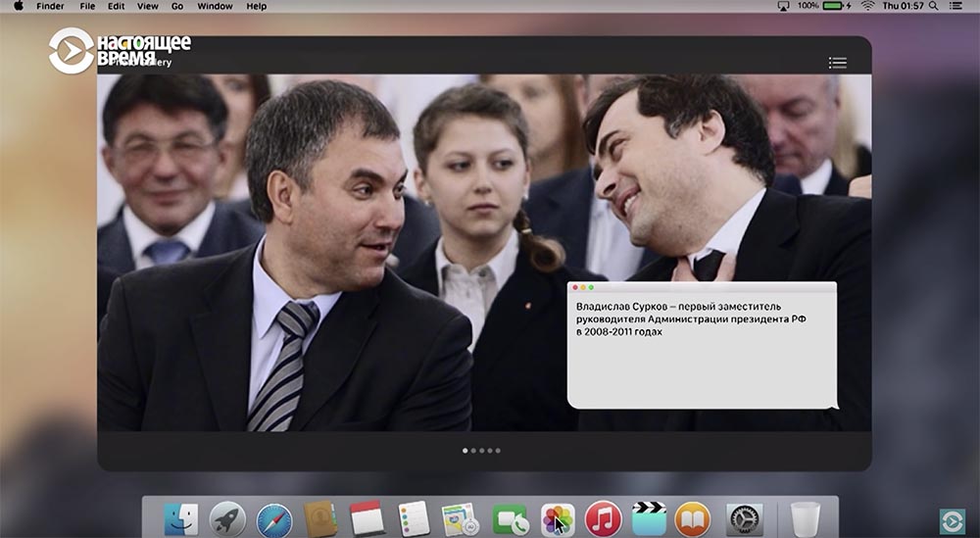Click the caption text about Владислав Сурков
The width and height of the screenshot is (980, 538).
(691, 319)
